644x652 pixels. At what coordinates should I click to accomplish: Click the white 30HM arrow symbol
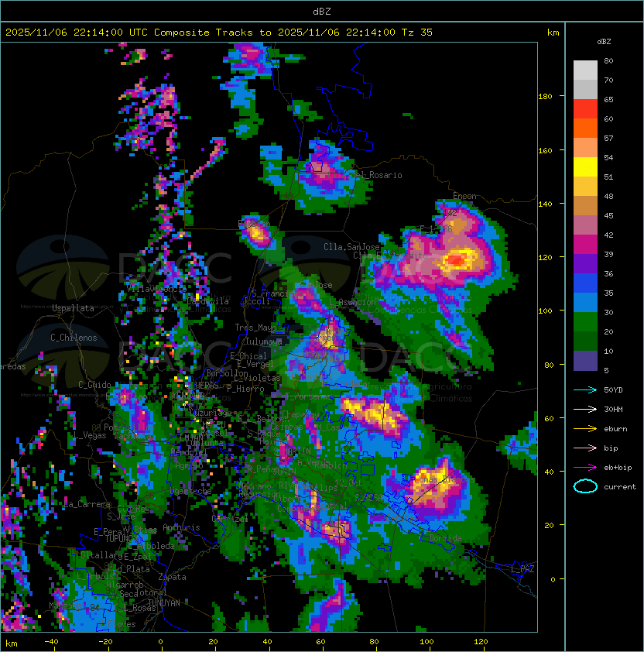[x=585, y=409]
